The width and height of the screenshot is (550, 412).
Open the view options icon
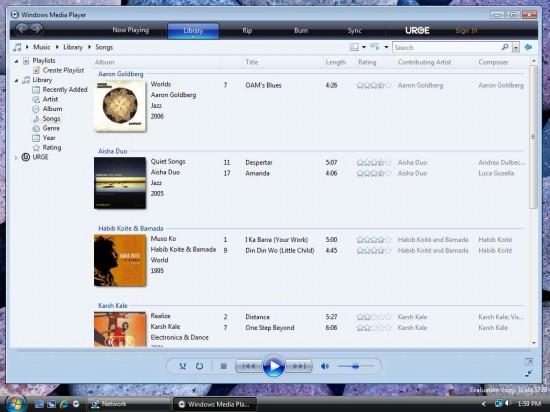375,47
